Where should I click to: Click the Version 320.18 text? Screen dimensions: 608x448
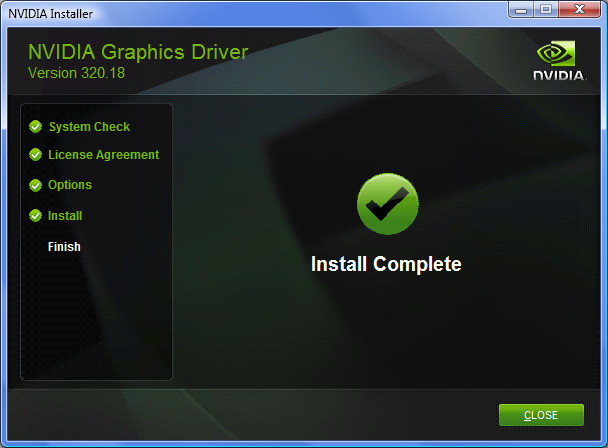click(x=76, y=73)
